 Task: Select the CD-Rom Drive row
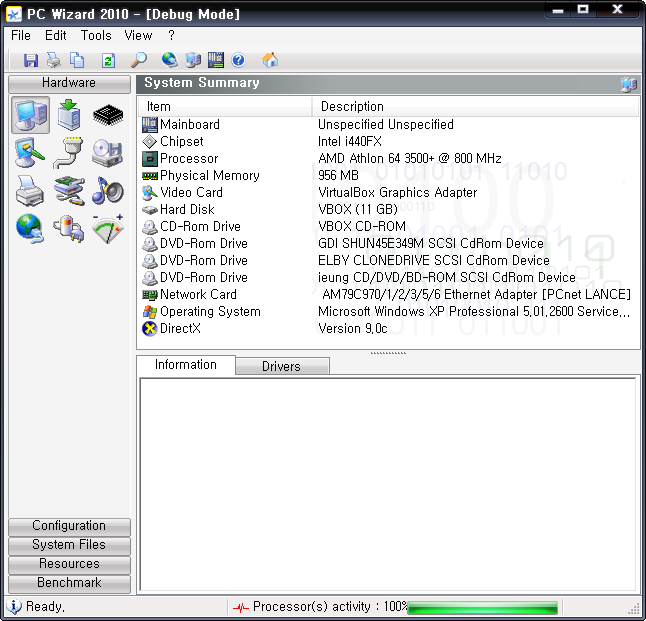389,227
